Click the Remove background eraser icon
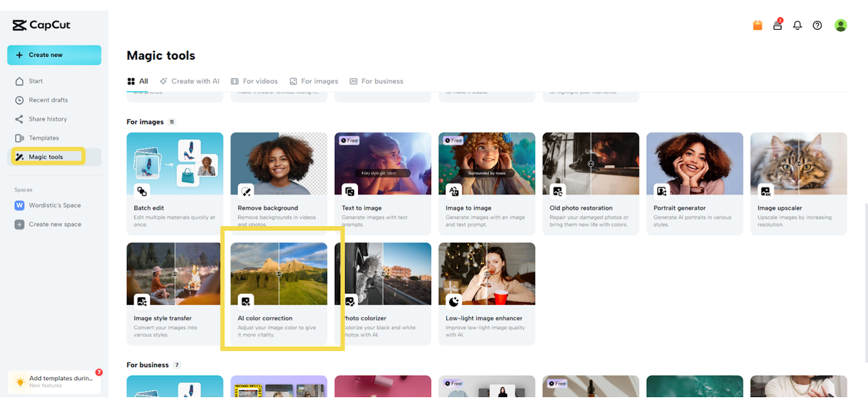Image resolution: width=868 pixels, height=408 pixels. (245, 191)
